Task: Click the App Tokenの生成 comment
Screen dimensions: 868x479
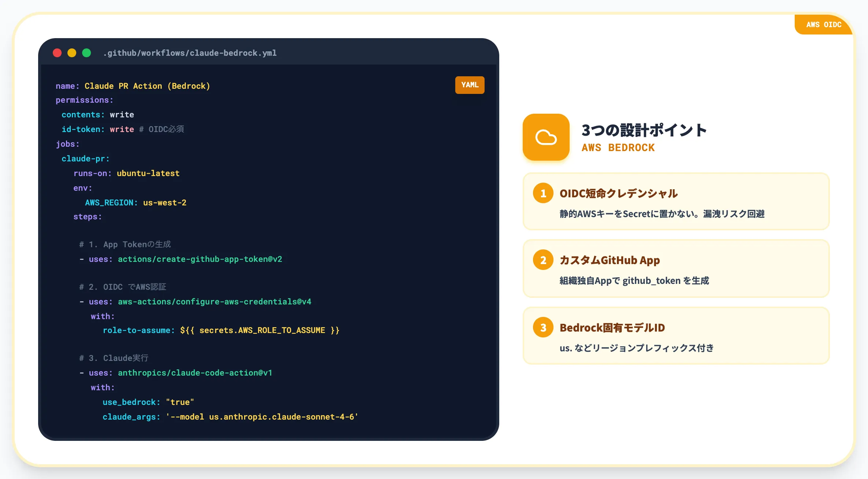Action: point(125,244)
